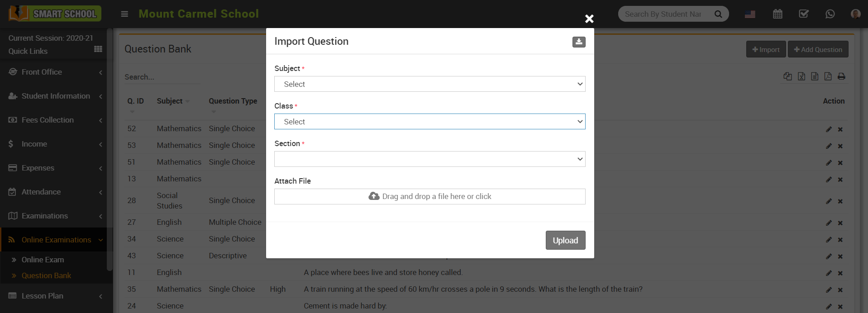The height and width of the screenshot is (313, 868).
Task: Click the search magnifier icon
Action: (718, 14)
